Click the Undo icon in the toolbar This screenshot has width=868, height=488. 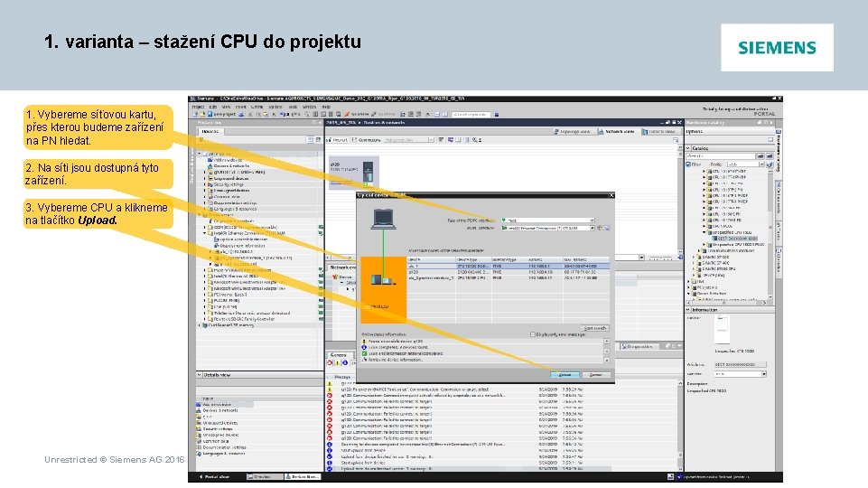tap(284, 114)
